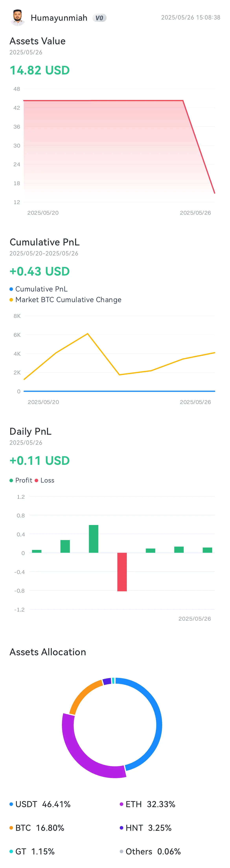Select the red loss bar in Daily PnL
This screenshot has width=230, height=868.
click(x=122, y=572)
